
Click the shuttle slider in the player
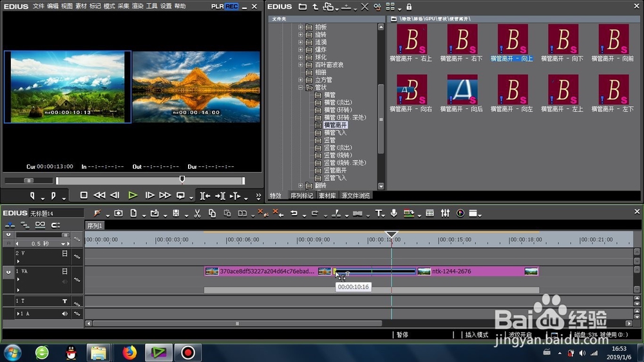point(29,180)
